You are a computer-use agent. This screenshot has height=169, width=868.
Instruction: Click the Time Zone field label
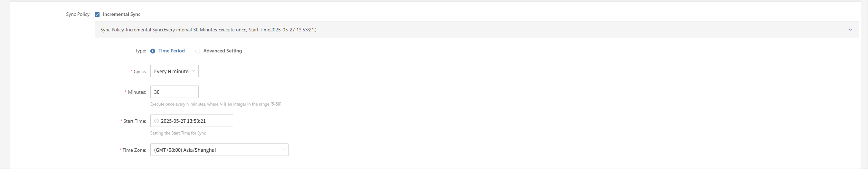pos(134,150)
